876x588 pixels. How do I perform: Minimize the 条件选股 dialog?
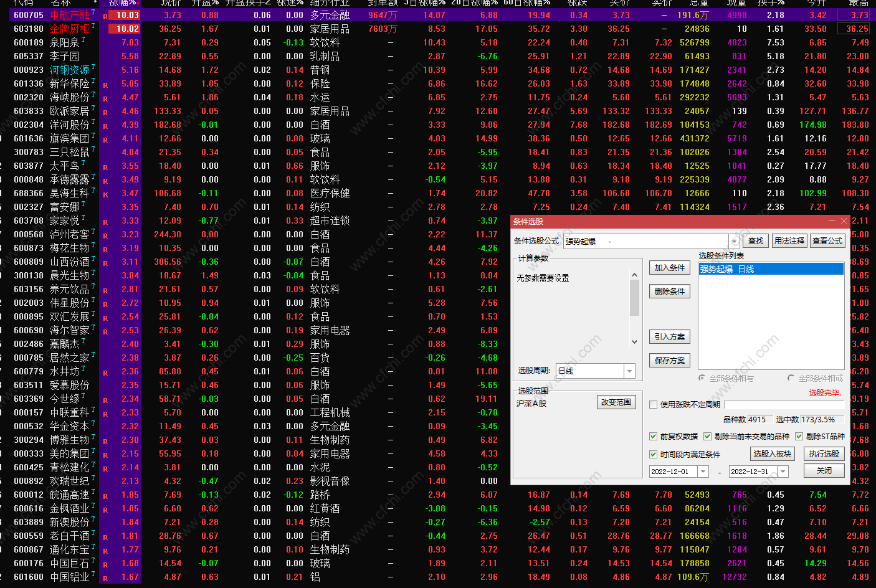(x=832, y=221)
